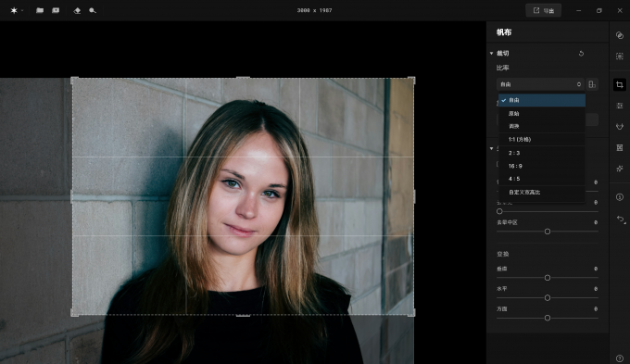
Task: Select the eraser tool in top toolbar
Action: point(77,10)
